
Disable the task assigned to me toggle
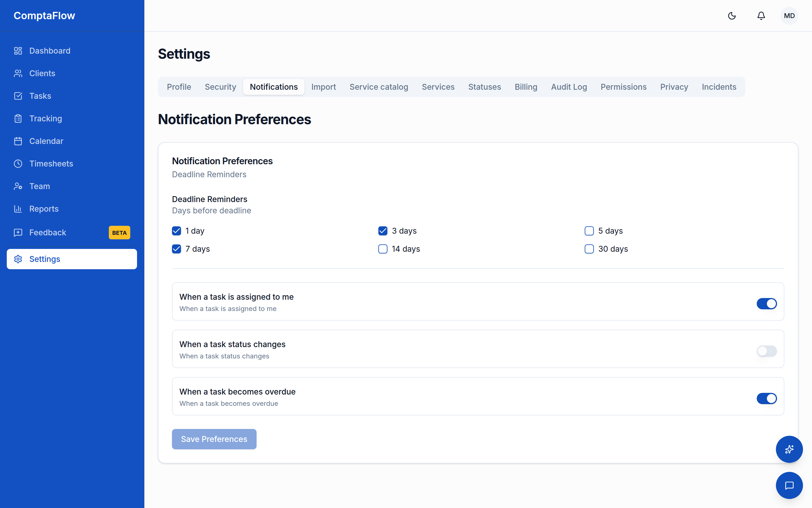767,303
